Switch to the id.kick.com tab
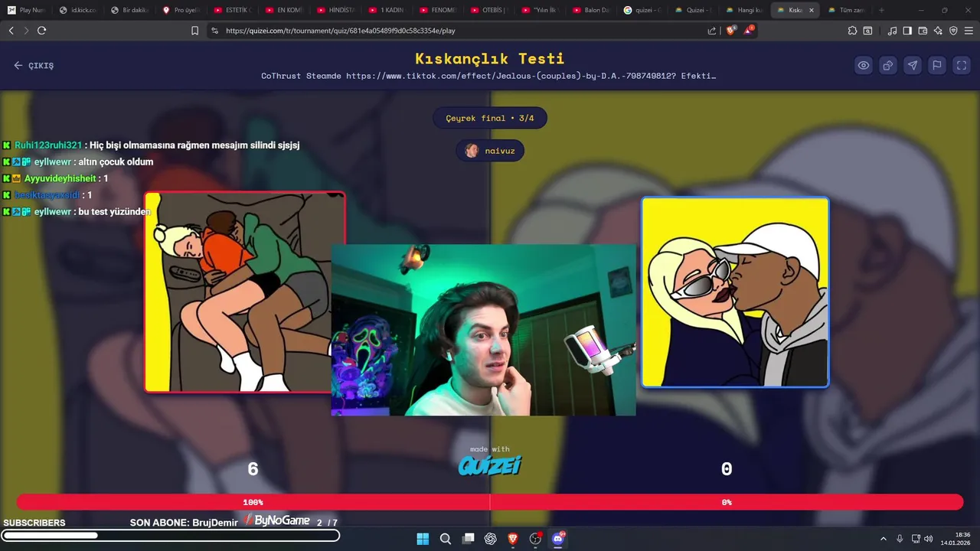The height and width of the screenshot is (551, 980). point(78,10)
